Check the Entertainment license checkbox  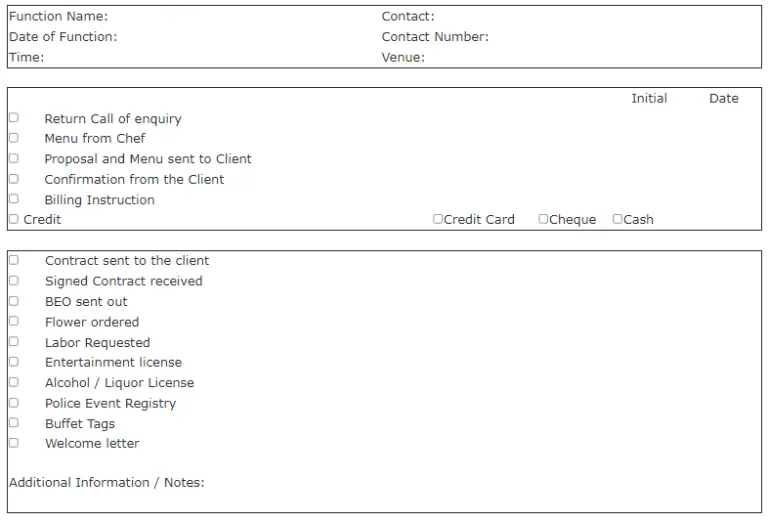click(14, 362)
